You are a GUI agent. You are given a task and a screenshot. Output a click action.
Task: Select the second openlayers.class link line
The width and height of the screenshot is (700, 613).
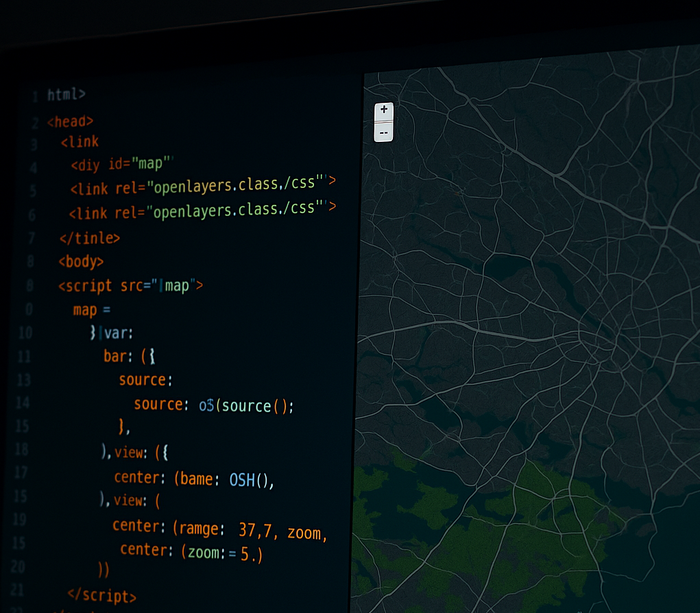(x=202, y=211)
